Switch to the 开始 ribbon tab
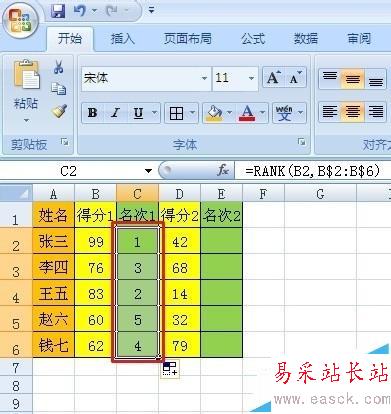 pyautogui.click(x=70, y=39)
